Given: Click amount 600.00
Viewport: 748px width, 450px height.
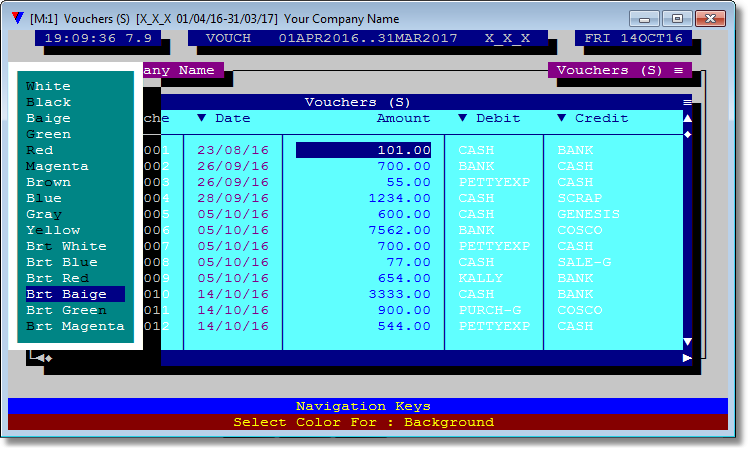Looking at the screenshot, I should (404, 214).
